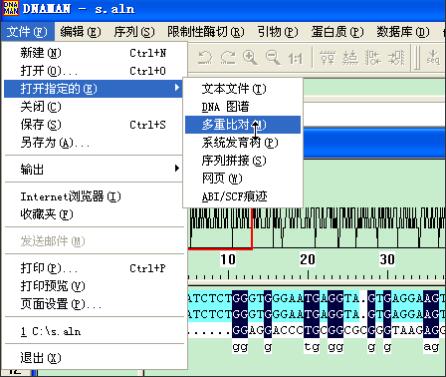Open the 文件(F) menu
The height and width of the screenshot is (377, 446).
(x=27, y=32)
